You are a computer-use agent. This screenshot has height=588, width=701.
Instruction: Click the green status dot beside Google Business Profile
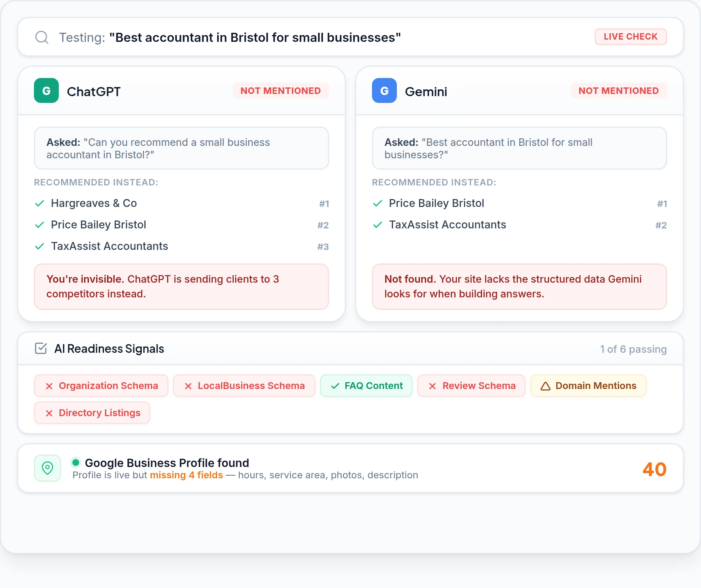pyautogui.click(x=76, y=462)
